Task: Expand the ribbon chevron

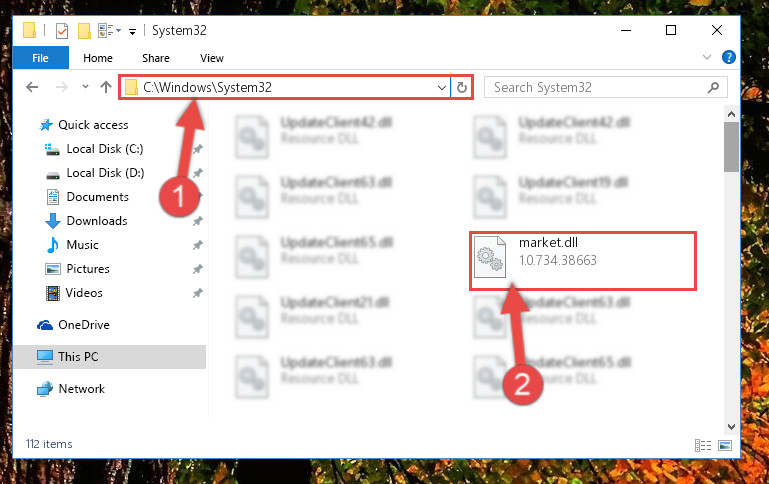Action: coord(707,57)
